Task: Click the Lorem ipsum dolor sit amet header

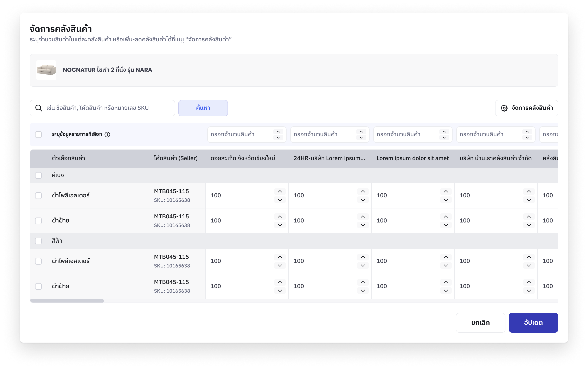Action: [413, 158]
